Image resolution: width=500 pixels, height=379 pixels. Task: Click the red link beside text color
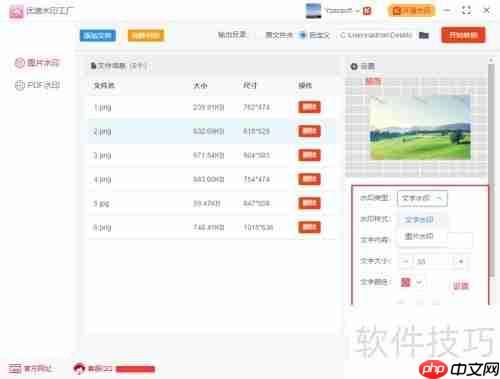(x=461, y=286)
